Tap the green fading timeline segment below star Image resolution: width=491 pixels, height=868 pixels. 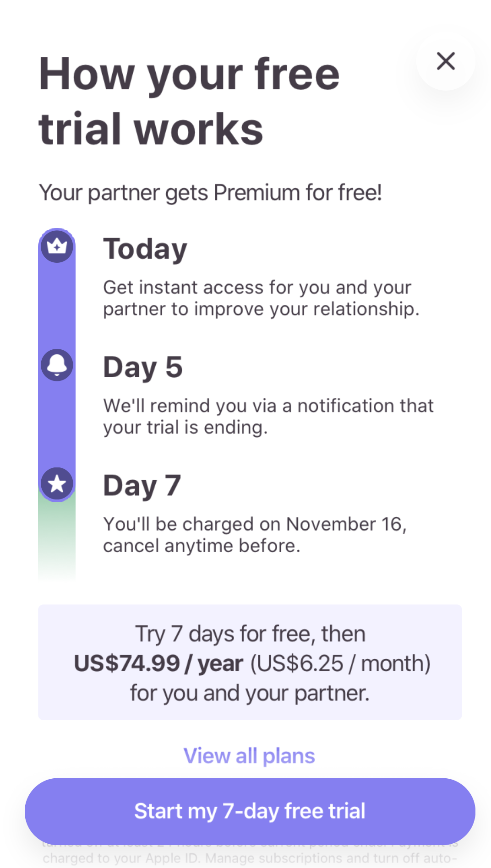(x=57, y=536)
